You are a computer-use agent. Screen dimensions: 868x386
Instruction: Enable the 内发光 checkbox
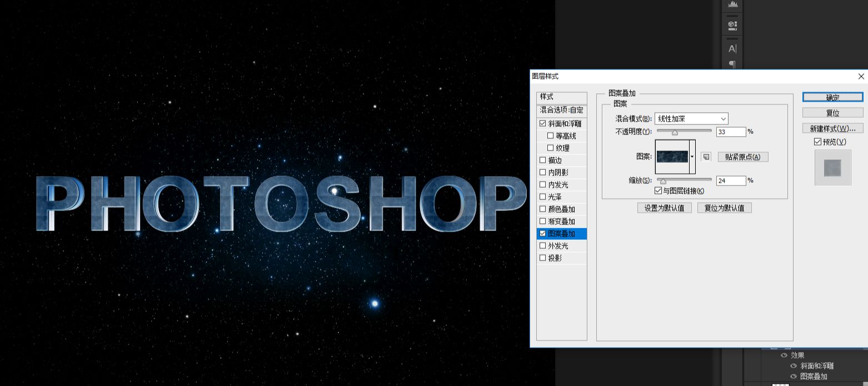tap(543, 185)
